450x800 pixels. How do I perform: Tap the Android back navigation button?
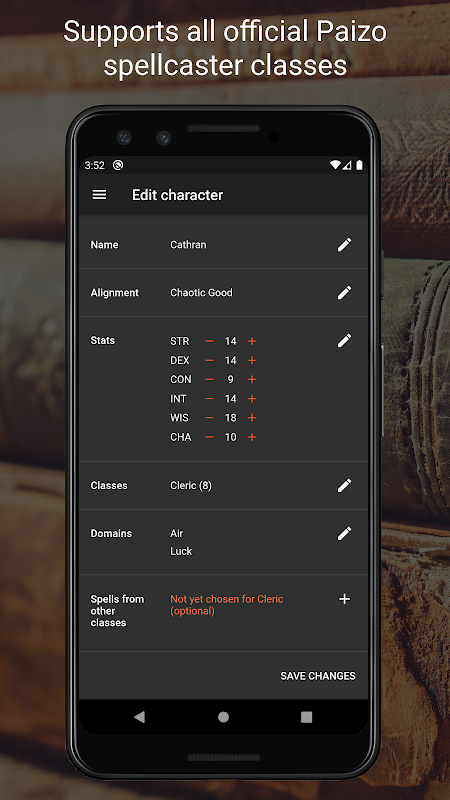pyautogui.click(x=139, y=717)
